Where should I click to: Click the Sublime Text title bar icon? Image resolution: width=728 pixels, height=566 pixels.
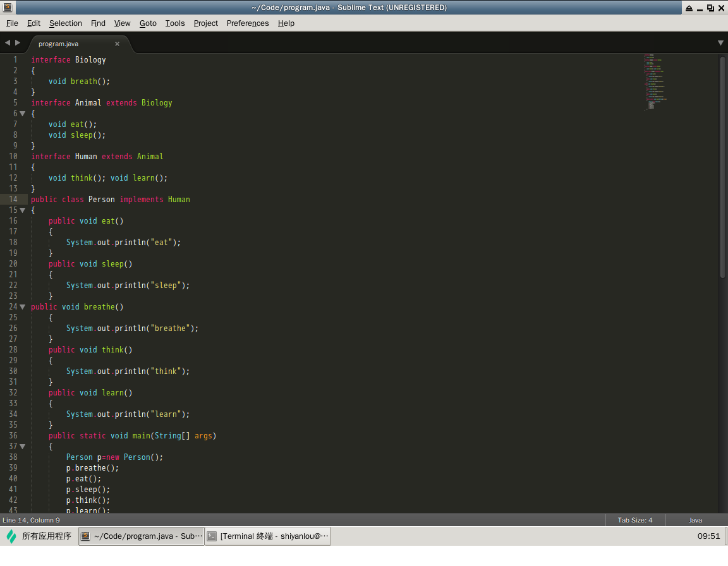tap(7, 8)
